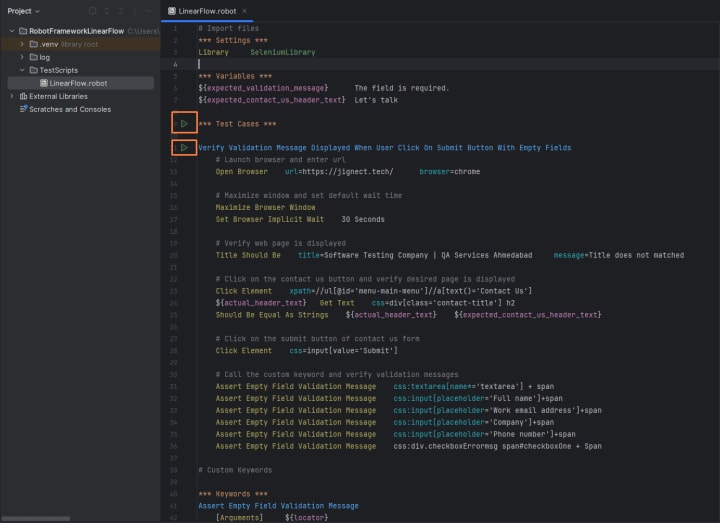Select the TestScripts folder in tree
This screenshot has width=720, height=523.
[x=59, y=70]
